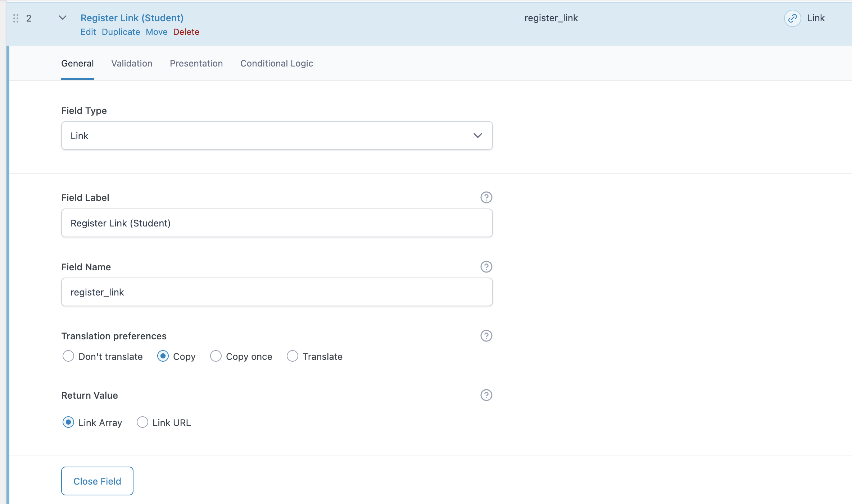The height and width of the screenshot is (504, 852).
Task: Open the Field Label help icon
Action: (x=486, y=197)
